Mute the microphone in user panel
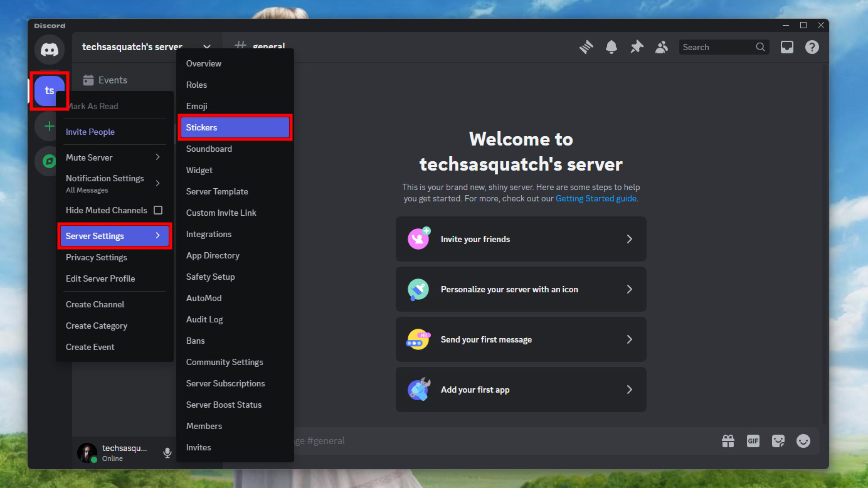This screenshot has width=868, height=488. 167,452
